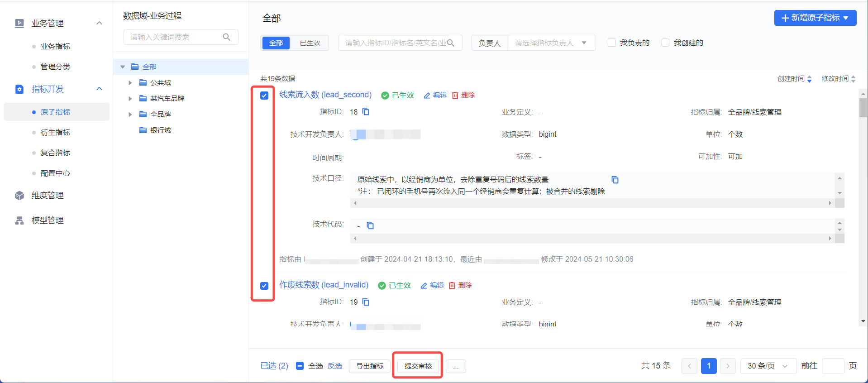Copy indicator ID 18
The height and width of the screenshot is (383, 868).
coord(366,111)
